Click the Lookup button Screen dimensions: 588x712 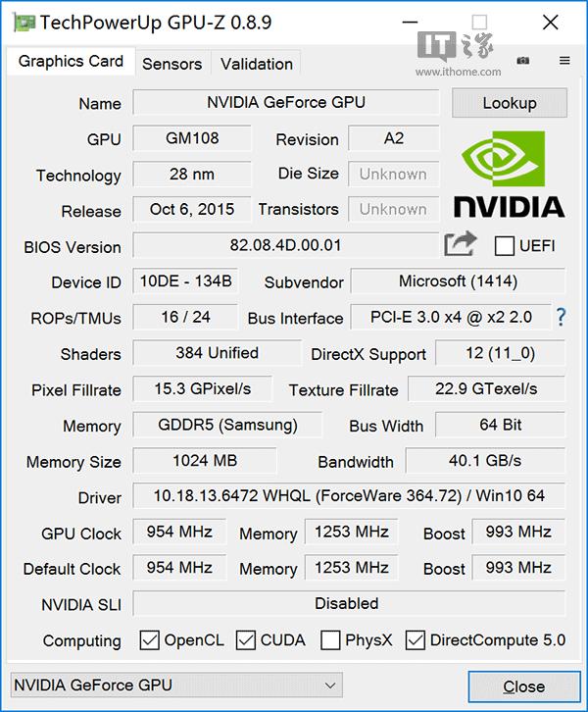click(510, 103)
